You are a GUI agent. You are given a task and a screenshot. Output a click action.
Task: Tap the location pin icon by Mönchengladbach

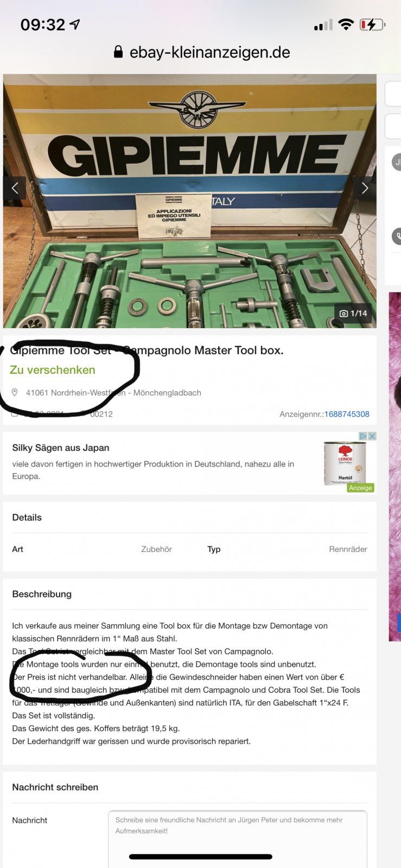(x=15, y=392)
